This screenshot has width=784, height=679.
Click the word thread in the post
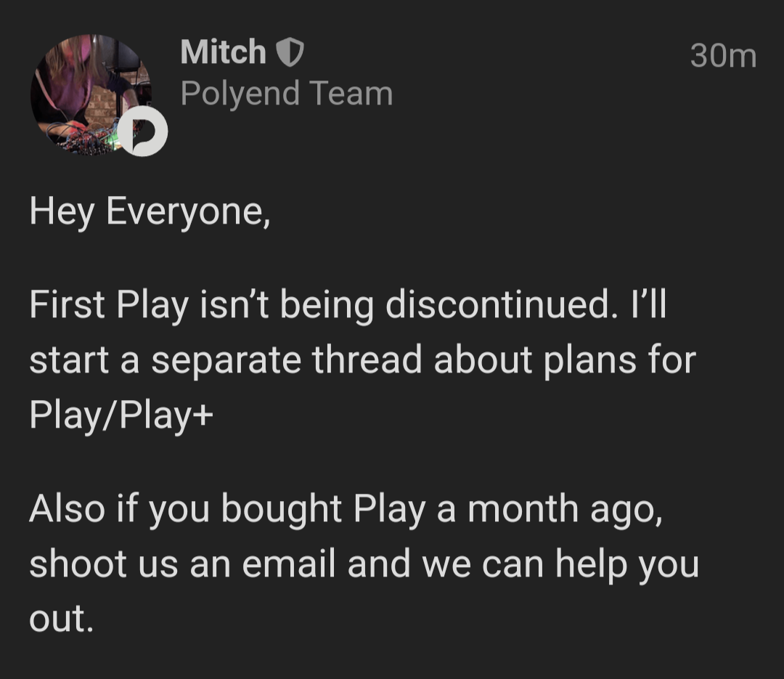367,359
